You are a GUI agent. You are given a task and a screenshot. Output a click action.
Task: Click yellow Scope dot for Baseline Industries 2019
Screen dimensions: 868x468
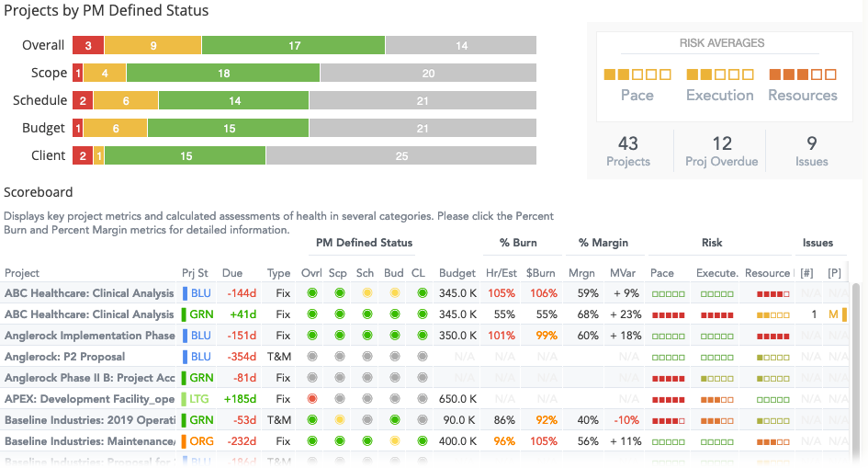click(x=340, y=420)
